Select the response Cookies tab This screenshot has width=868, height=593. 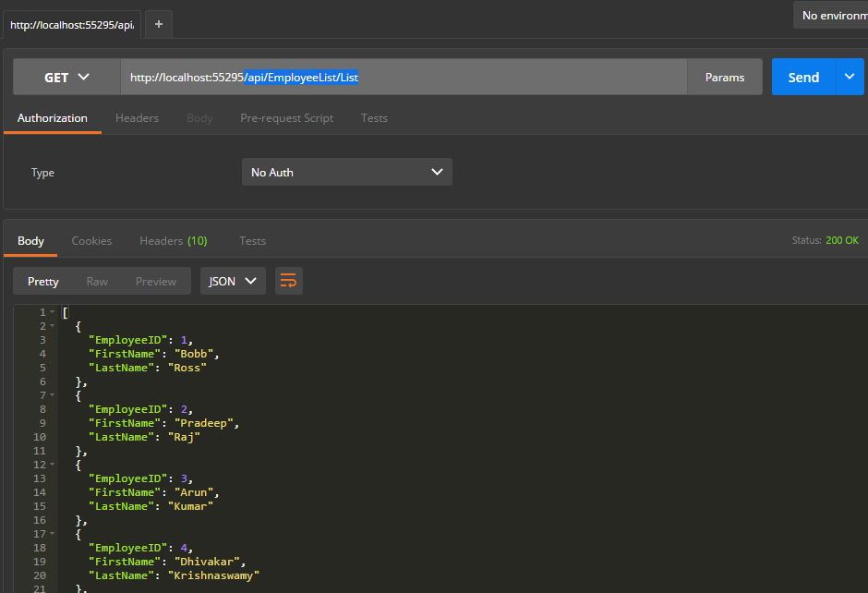[91, 241]
